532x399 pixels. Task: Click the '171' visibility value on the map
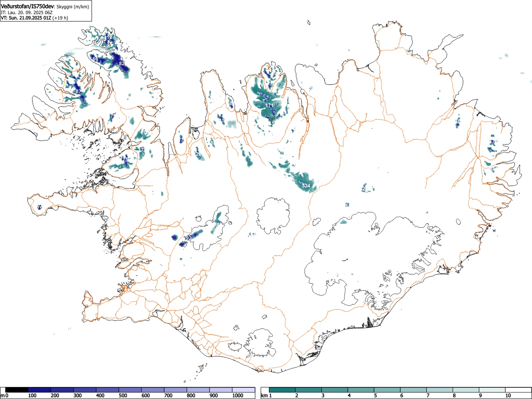270,106
